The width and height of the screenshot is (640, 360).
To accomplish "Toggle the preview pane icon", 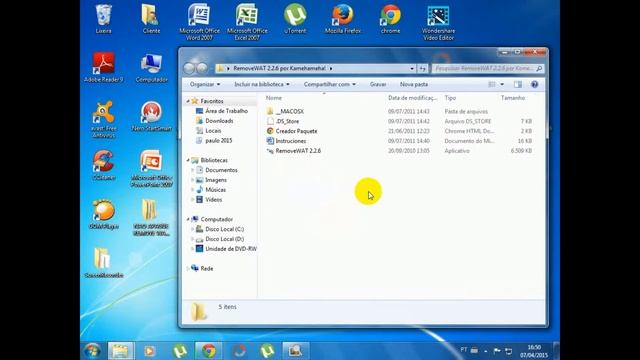I will tap(518, 84).
